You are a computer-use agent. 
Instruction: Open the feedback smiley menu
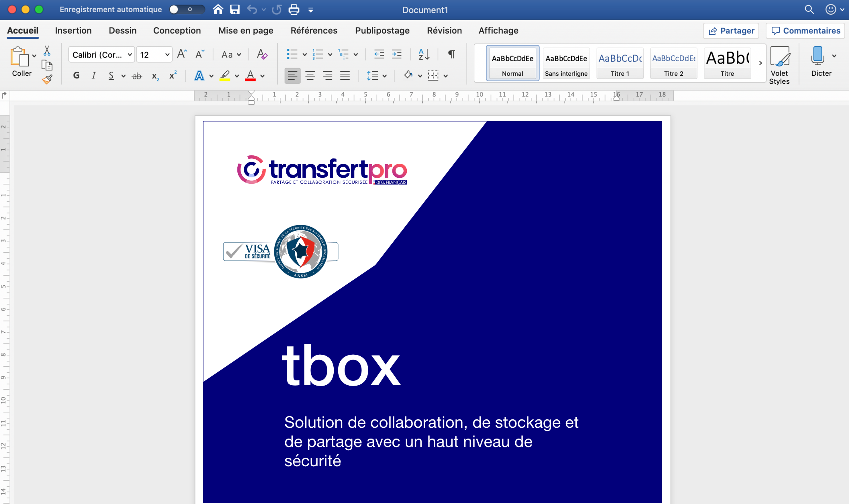(x=834, y=9)
